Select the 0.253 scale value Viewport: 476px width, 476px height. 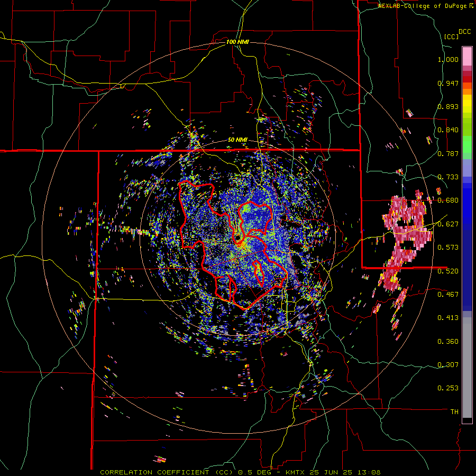[x=448, y=388]
